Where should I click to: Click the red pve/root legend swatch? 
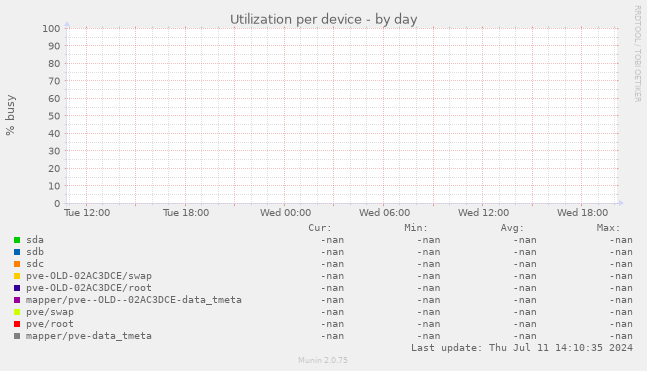17,324
